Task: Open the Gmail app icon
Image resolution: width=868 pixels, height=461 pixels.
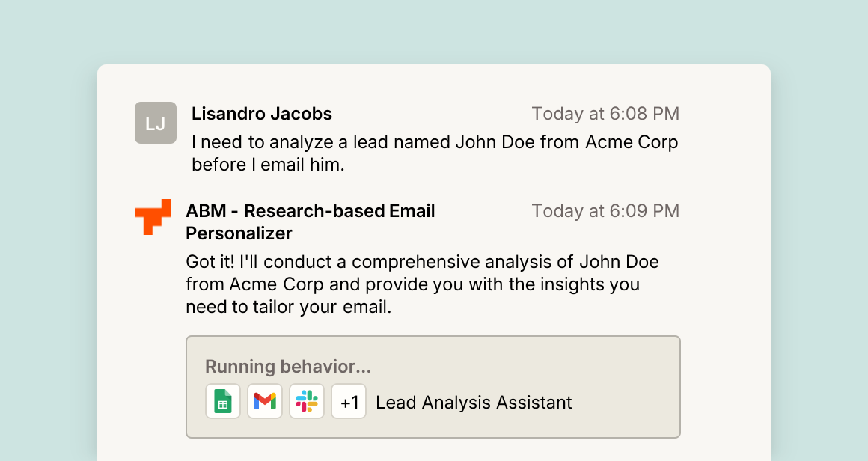Action: pyautogui.click(x=265, y=401)
